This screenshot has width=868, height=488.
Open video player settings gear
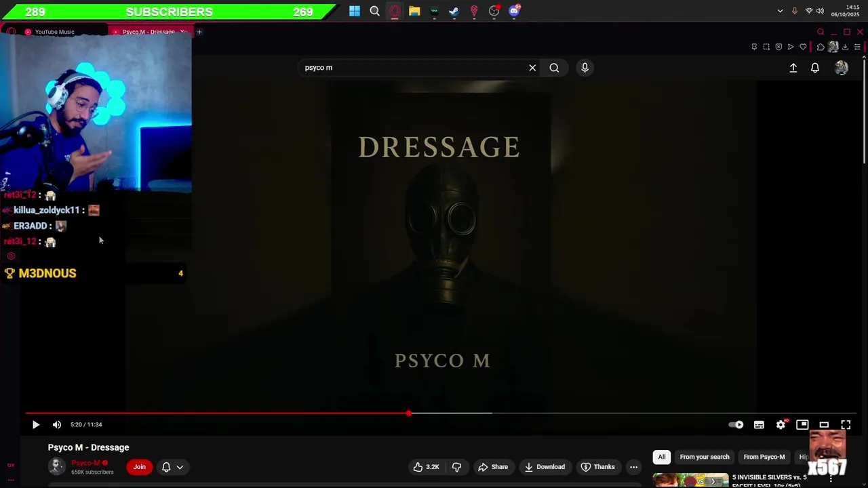point(781,424)
